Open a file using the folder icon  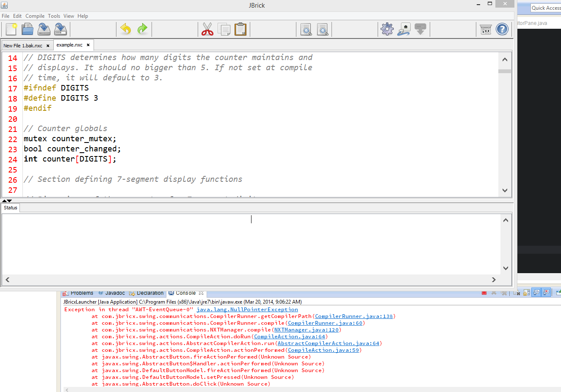[28, 29]
